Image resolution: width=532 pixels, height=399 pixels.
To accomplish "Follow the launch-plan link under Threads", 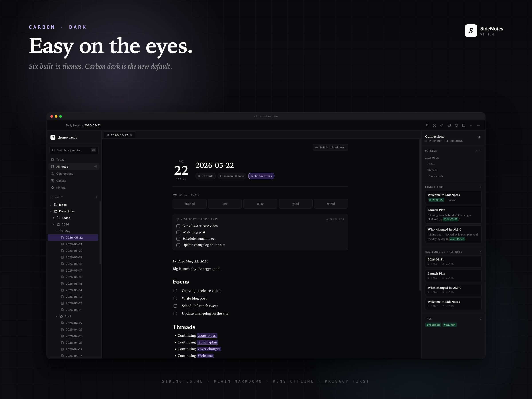I will point(207,342).
